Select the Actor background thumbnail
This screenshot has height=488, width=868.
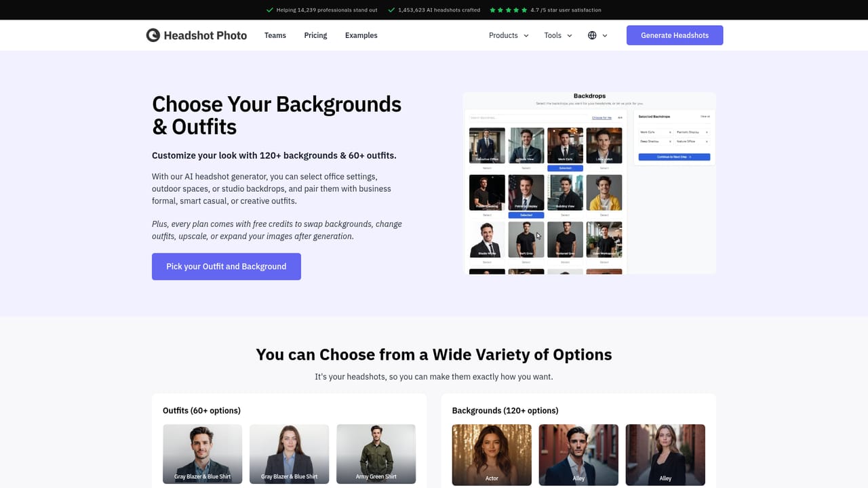point(492,455)
